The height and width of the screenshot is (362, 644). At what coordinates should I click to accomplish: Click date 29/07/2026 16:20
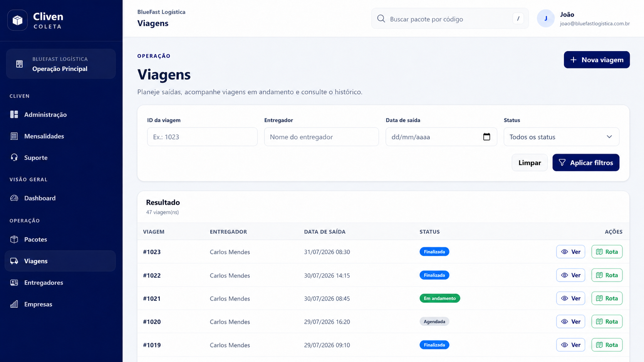point(327,322)
